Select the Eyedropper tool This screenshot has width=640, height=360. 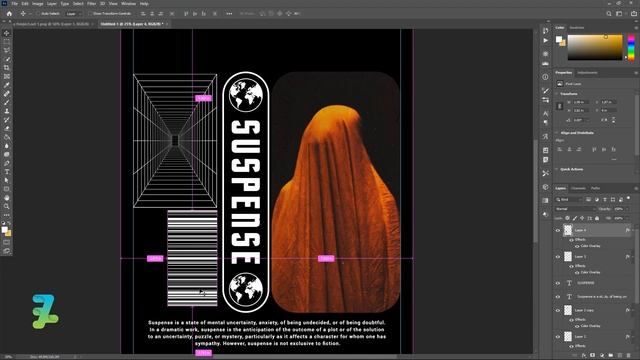click(x=7, y=85)
